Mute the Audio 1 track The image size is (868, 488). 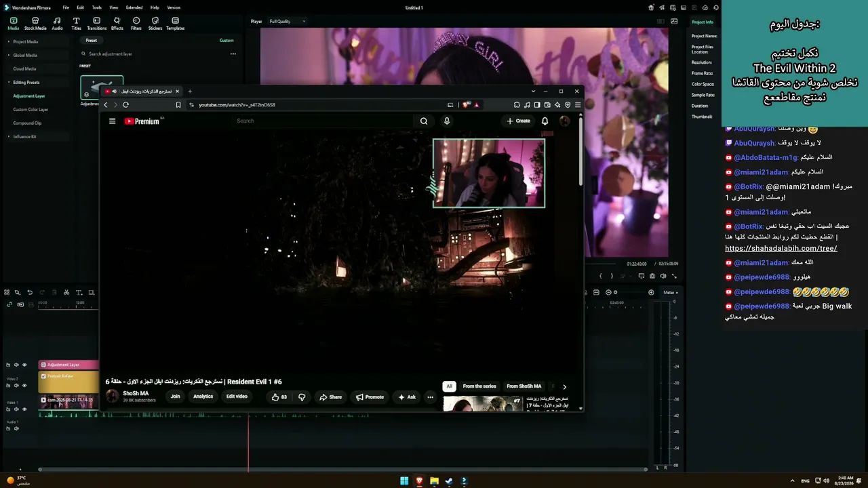(x=17, y=429)
